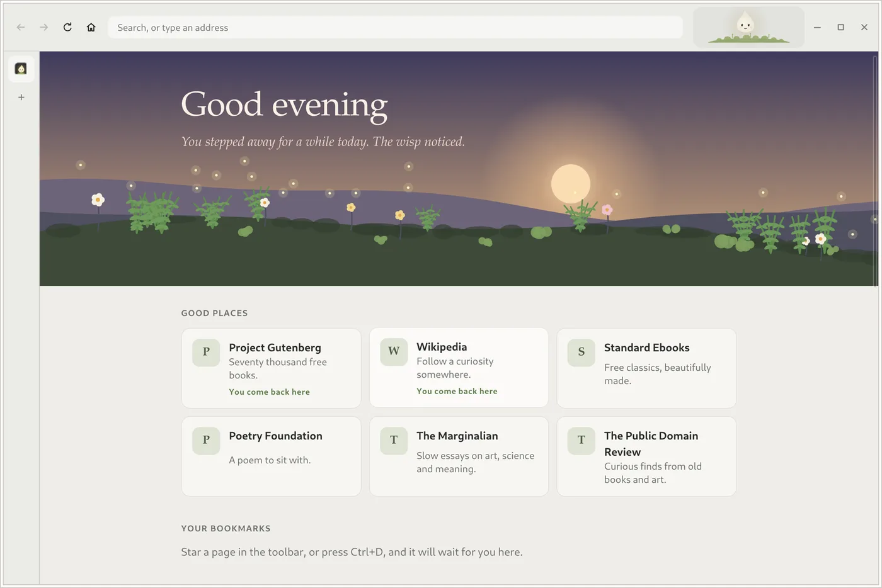Click the "Seventy thousand free books." description
Screen dimensions: 882x588
click(278, 368)
